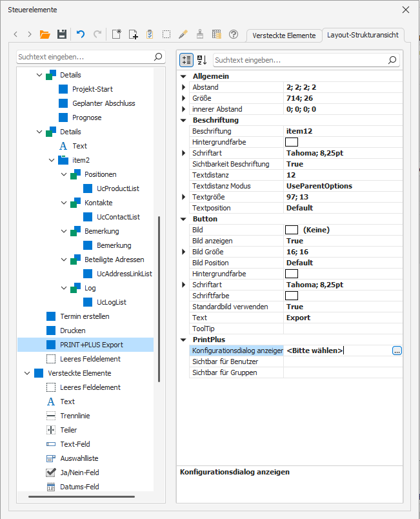The width and height of the screenshot is (420, 519).
Task: Click the clipboard checklist icon
Action: point(150,34)
